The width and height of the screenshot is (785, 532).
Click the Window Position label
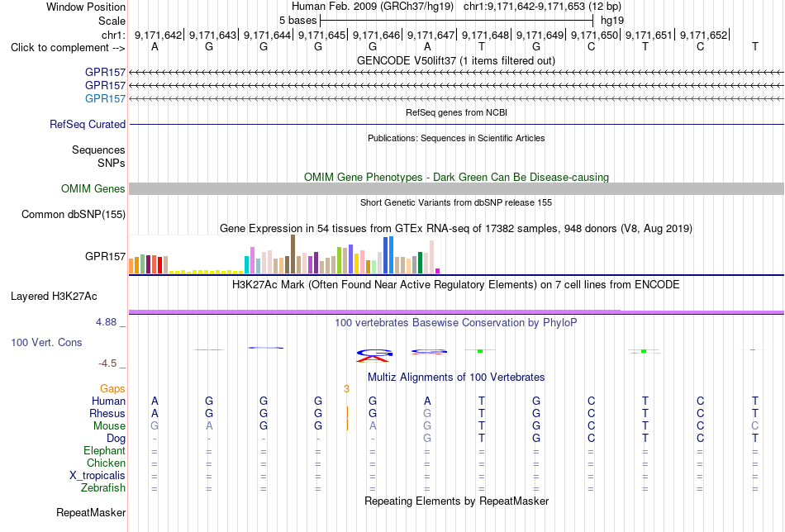click(x=86, y=7)
